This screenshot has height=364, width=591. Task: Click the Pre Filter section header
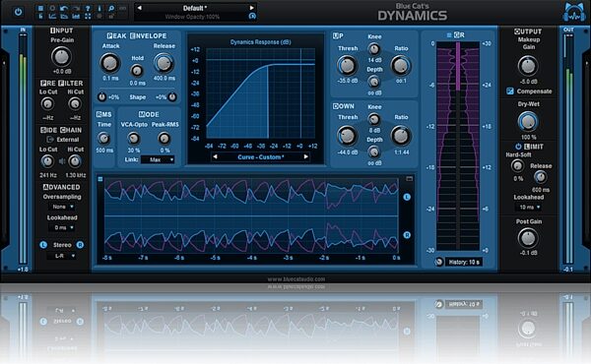pos(62,83)
